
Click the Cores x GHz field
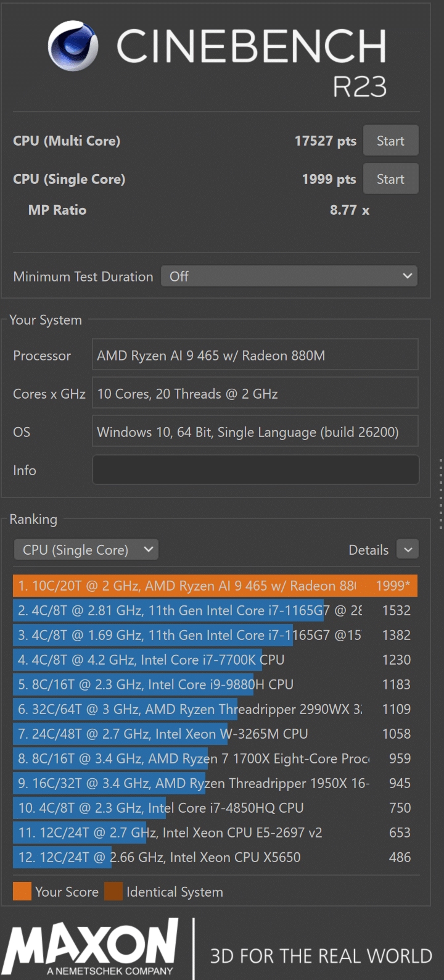[255, 394]
